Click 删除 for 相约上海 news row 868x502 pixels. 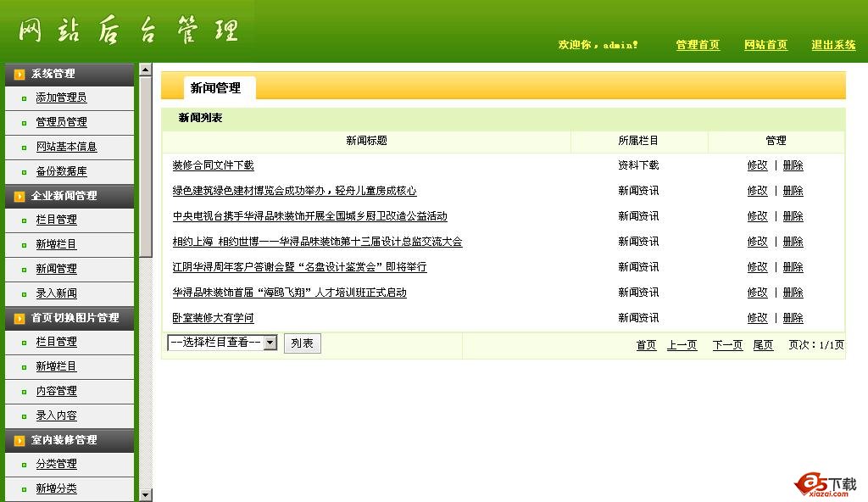(x=793, y=242)
